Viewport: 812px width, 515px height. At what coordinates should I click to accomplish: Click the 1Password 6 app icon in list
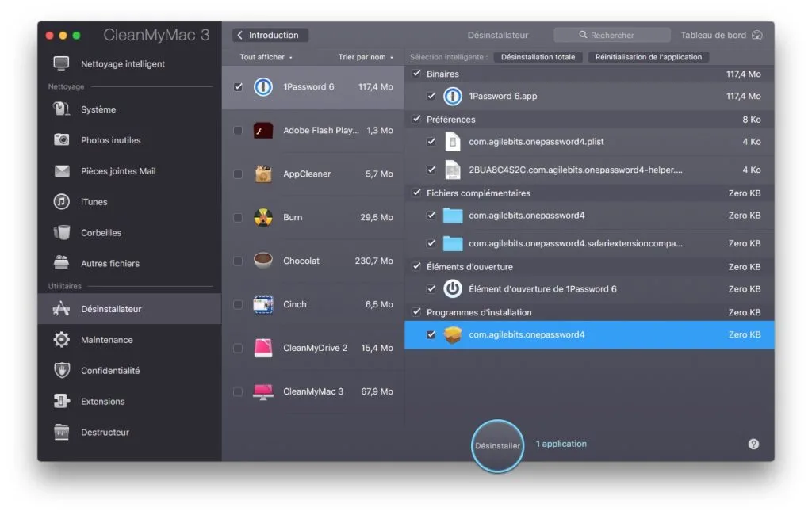(263, 86)
